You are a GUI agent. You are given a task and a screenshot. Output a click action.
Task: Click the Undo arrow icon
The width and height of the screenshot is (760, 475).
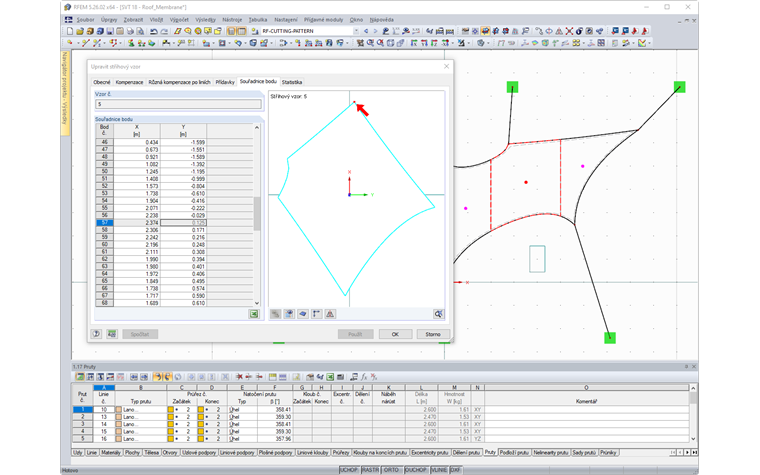(154, 31)
